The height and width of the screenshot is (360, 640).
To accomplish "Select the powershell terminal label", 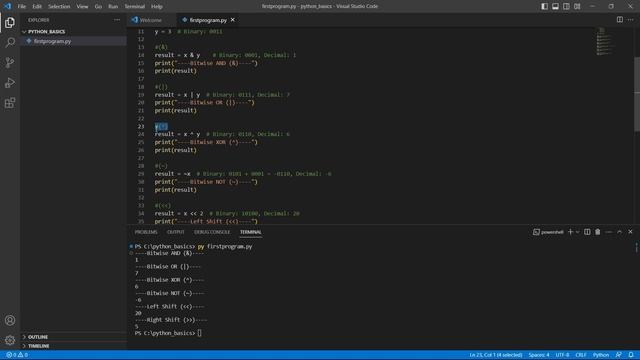I will click(x=548, y=232).
